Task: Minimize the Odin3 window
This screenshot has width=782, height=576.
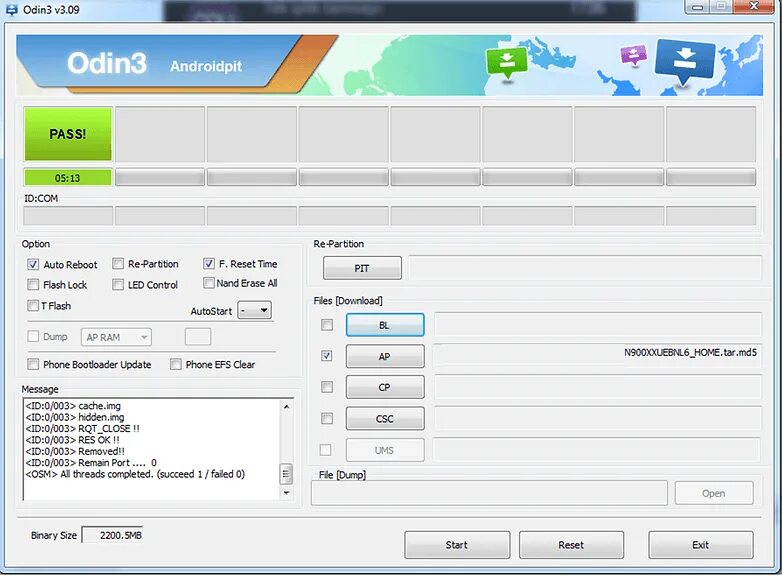Action: click(x=697, y=6)
